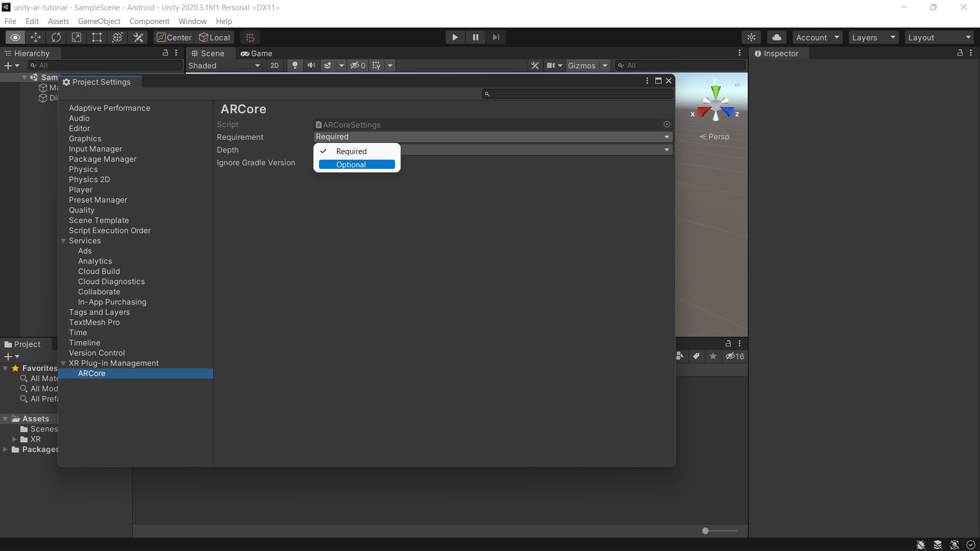Toggle scene lighting bulb icon

295,65
